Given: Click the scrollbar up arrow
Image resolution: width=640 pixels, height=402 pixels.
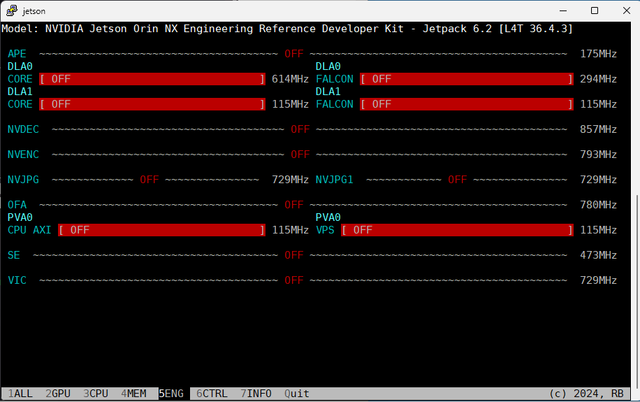Looking at the screenshot, I should (x=632, y=28).
